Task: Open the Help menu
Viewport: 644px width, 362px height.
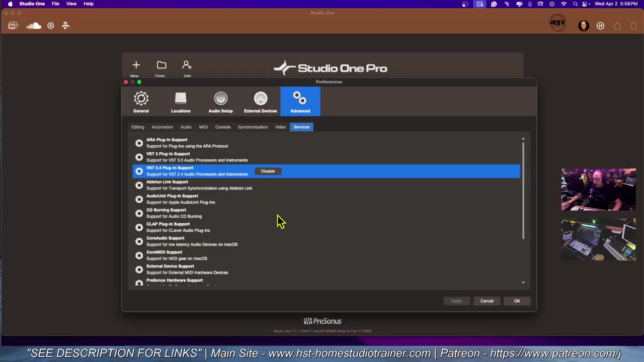Action: click(89, 4)
